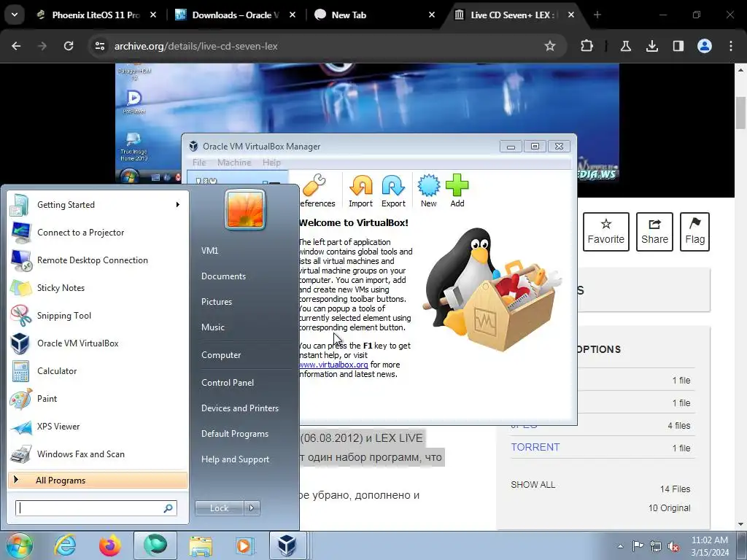Click SHOW ALL files link
The width and height of the screenshot is (747, 560).
(533, 485)
